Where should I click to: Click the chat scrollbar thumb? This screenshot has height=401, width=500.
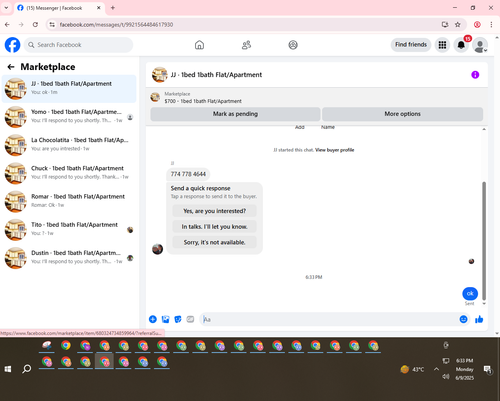pyautogui.click(x=484, y=241)
